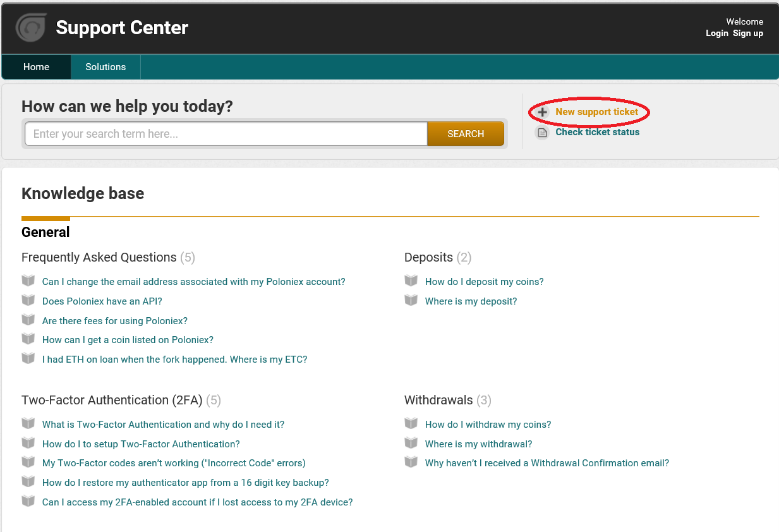The height and width of the screenshot is (532, 779).
Task: Open 'Where is my deposit?' article
Action: pyautogui.click(x=471, y=301)
